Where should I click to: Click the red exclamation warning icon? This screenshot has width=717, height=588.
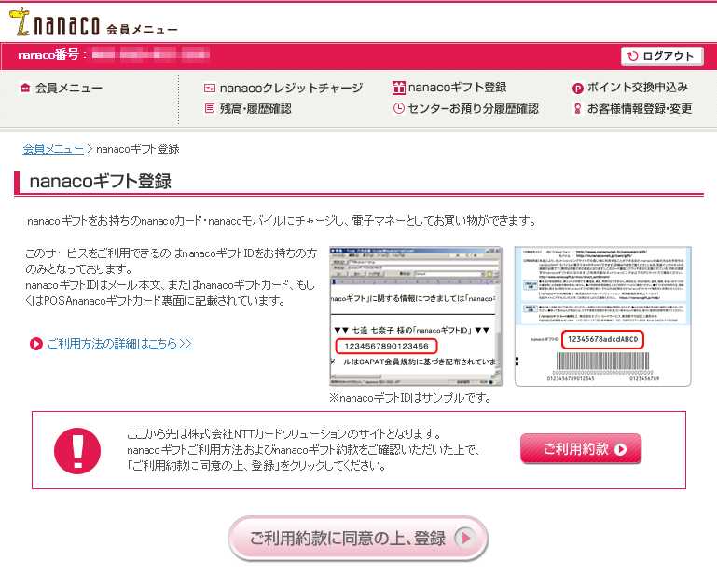[77, 450]
